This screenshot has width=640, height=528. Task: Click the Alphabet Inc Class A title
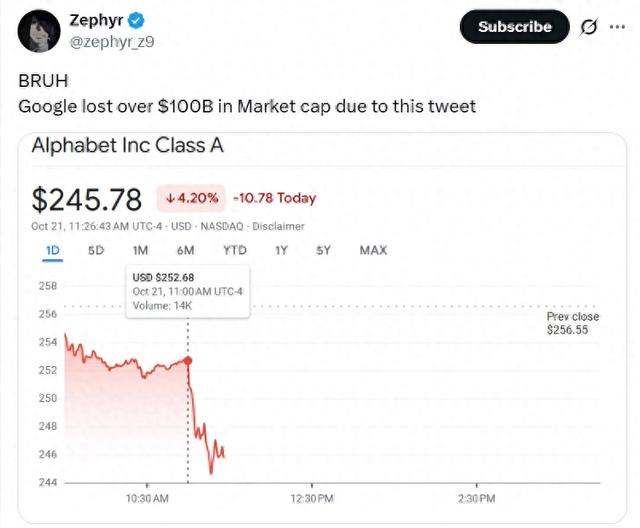tap(128, 146)
